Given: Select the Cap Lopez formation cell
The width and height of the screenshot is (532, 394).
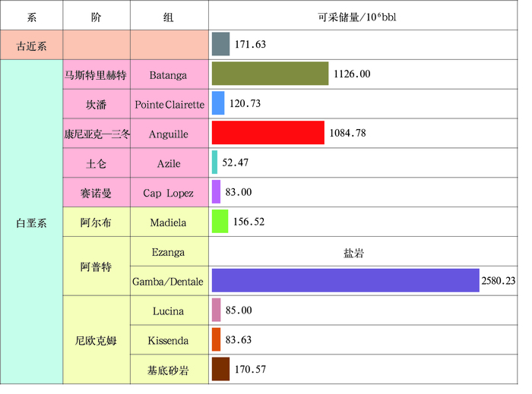Looking at the screenshot, I should pos(169,193).
